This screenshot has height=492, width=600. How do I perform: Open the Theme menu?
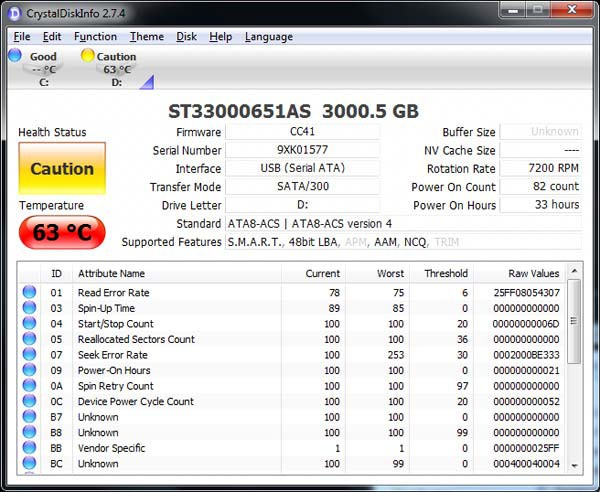pyautogui.click(x=147, y=37)
